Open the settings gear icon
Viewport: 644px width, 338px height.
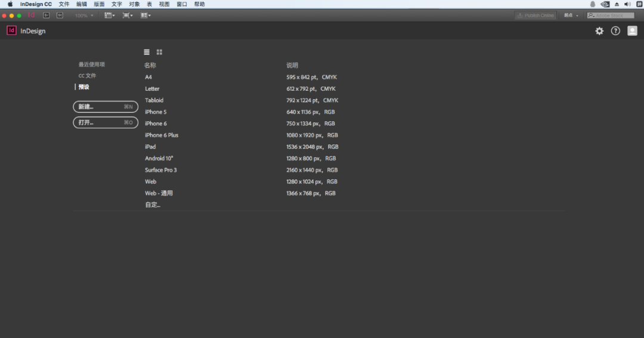[x=599, y=31]
